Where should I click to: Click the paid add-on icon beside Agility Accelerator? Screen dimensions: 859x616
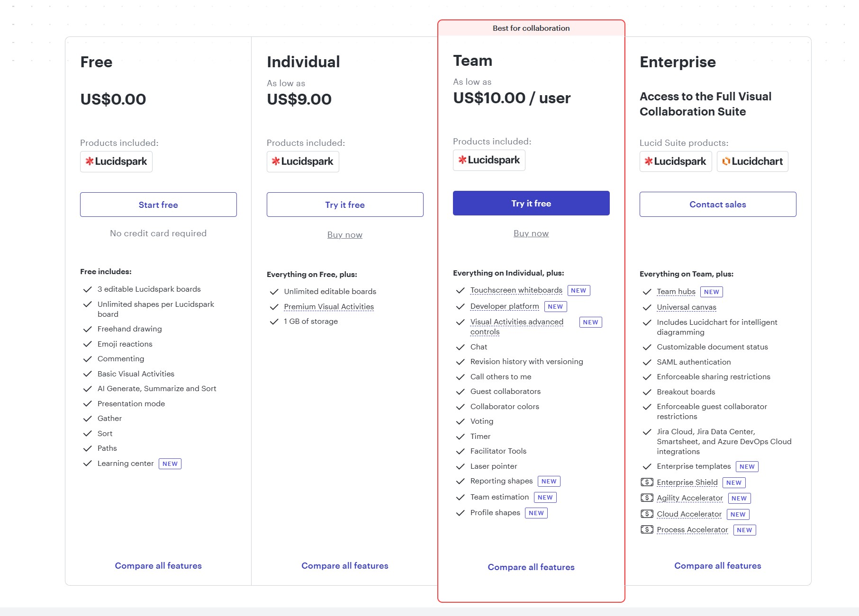(x=647, y=498)
